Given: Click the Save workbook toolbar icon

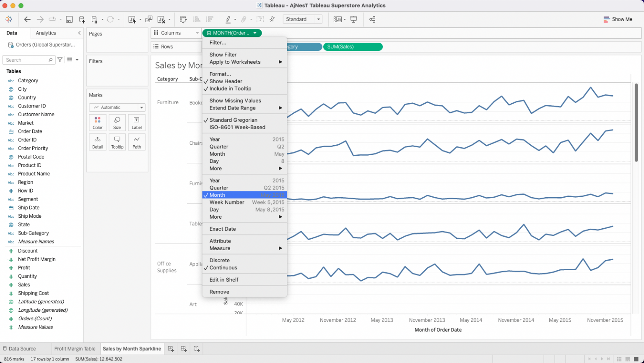Looking at the screenshot, I should [x=70, y=19].
